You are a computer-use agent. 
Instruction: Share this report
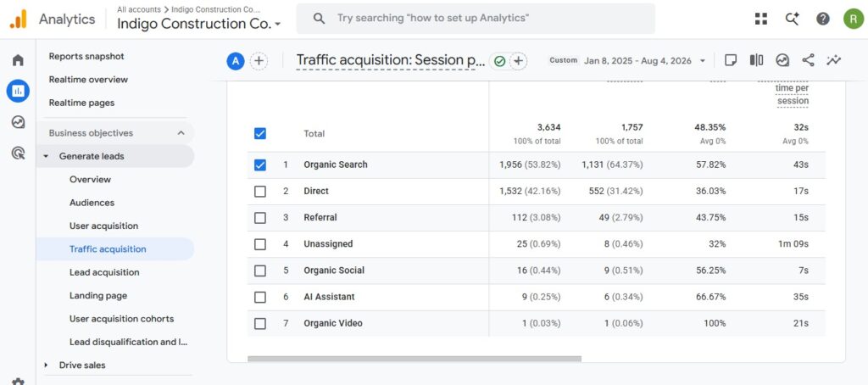coord(808,60)
